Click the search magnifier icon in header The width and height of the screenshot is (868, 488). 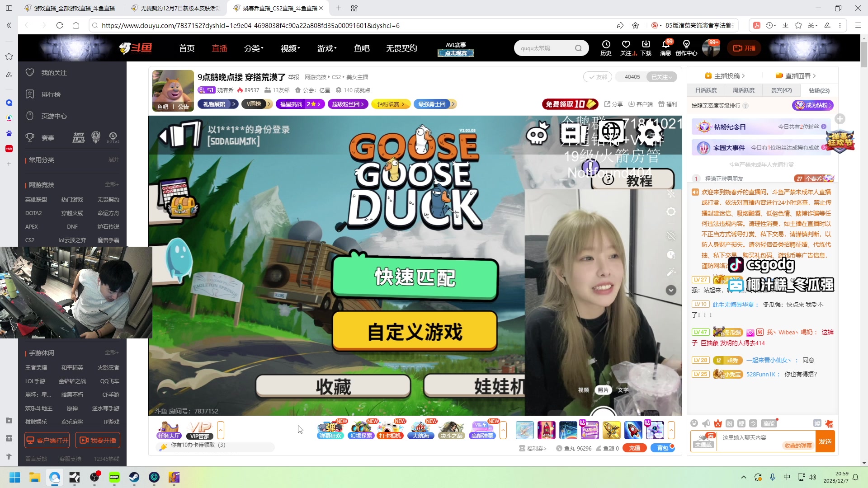coord(578,48)
